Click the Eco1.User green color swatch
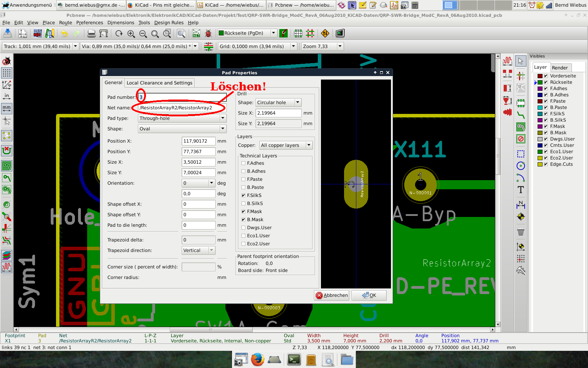Image resolution: width=588 pixels, height=368 pixels. 540,152
